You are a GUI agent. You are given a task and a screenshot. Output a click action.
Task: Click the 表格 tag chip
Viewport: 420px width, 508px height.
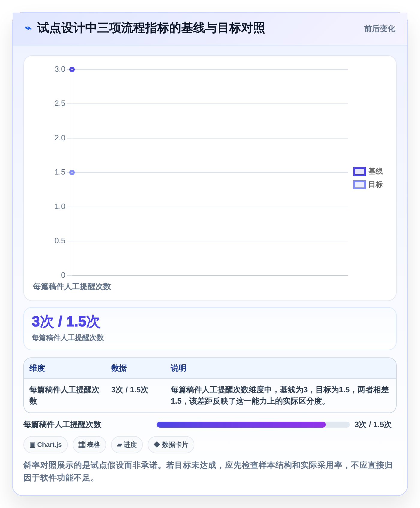pos(89,445)
